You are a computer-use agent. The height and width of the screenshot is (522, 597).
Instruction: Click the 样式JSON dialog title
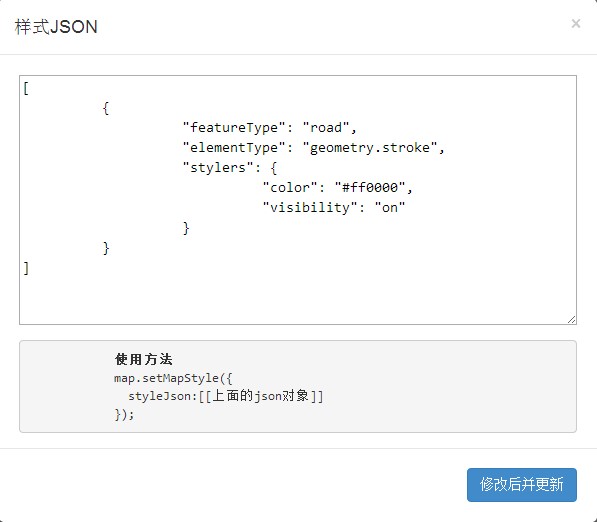click(x=56, y=27)
